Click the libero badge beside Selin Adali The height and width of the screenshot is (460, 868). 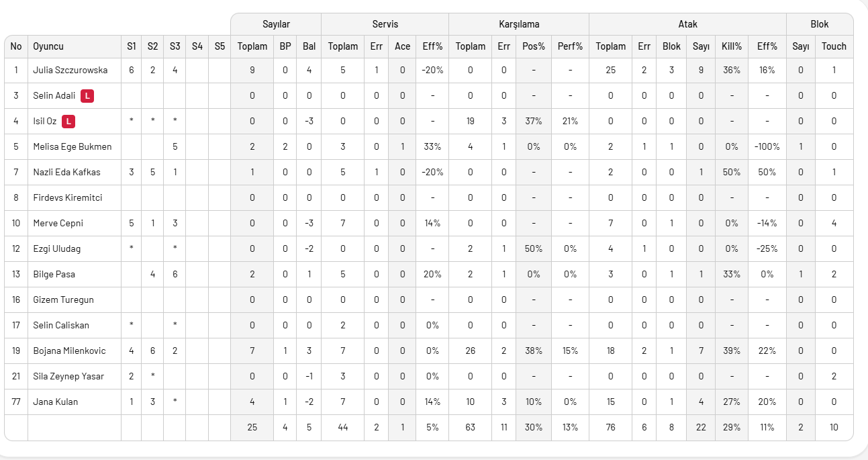point(87,96)
